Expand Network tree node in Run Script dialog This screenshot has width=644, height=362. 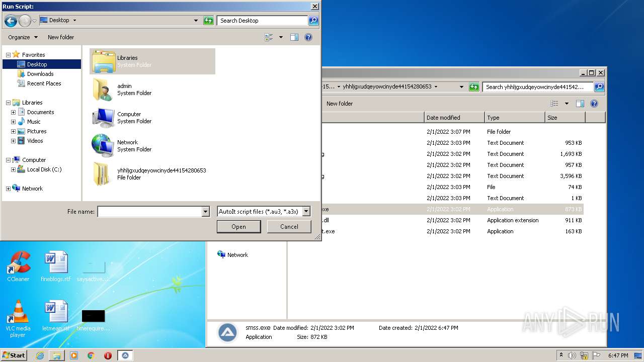[8, 189]
